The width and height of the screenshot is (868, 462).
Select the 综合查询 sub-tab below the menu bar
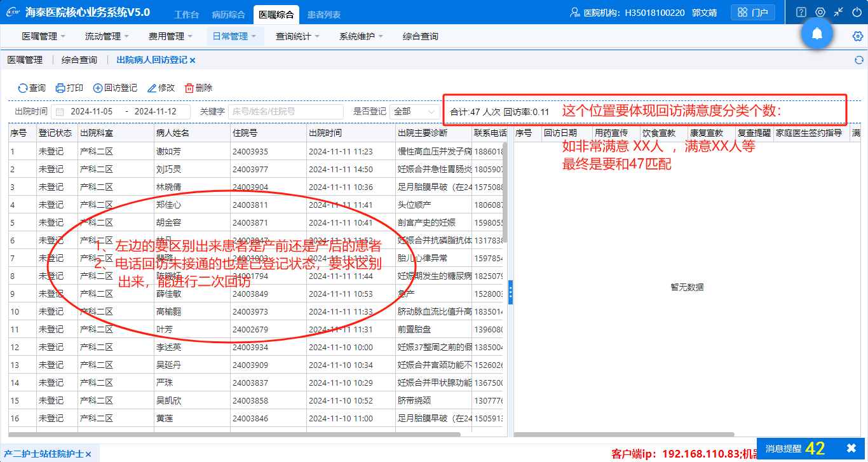(79, 60)
